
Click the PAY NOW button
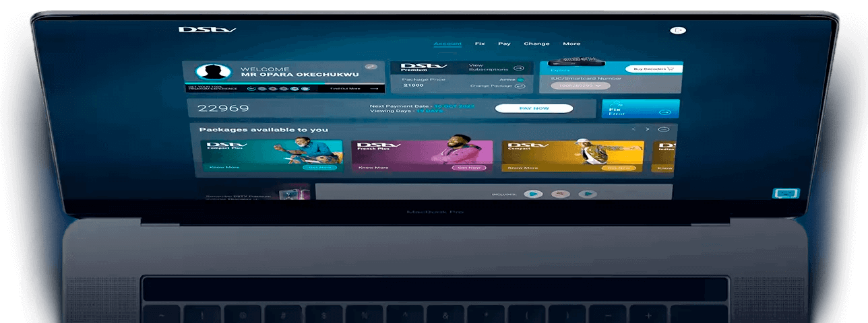tap(534, 108)
